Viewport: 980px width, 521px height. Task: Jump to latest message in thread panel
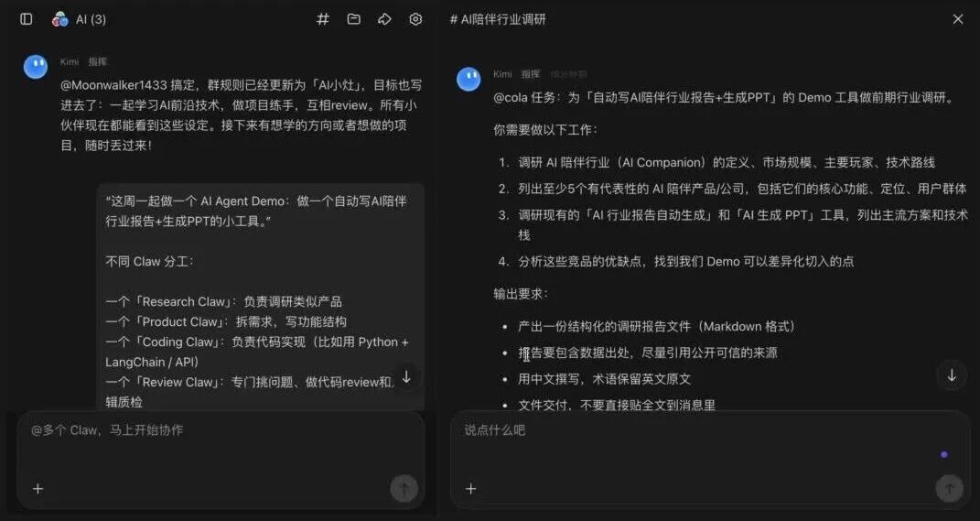click(x=952, y=375)
